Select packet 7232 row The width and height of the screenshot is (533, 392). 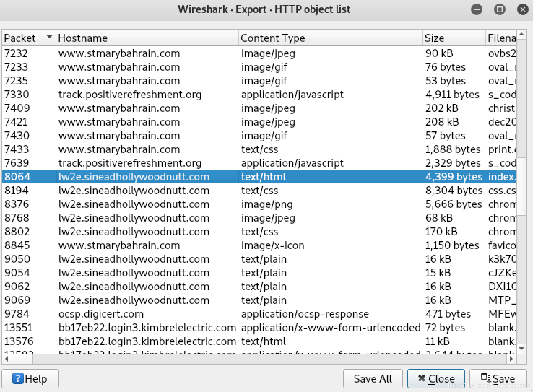pos(259,53)
